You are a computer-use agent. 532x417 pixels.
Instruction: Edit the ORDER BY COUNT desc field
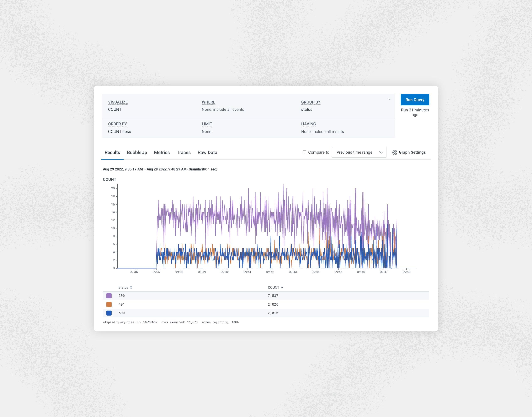tap(119, 132)
